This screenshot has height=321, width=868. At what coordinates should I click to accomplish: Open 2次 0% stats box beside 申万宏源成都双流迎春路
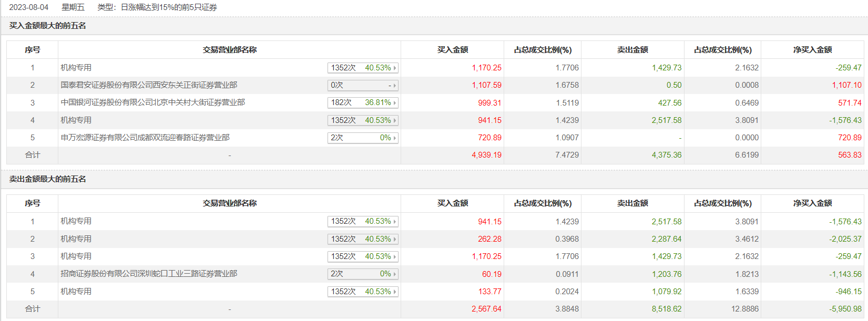[x=363, y=138]
